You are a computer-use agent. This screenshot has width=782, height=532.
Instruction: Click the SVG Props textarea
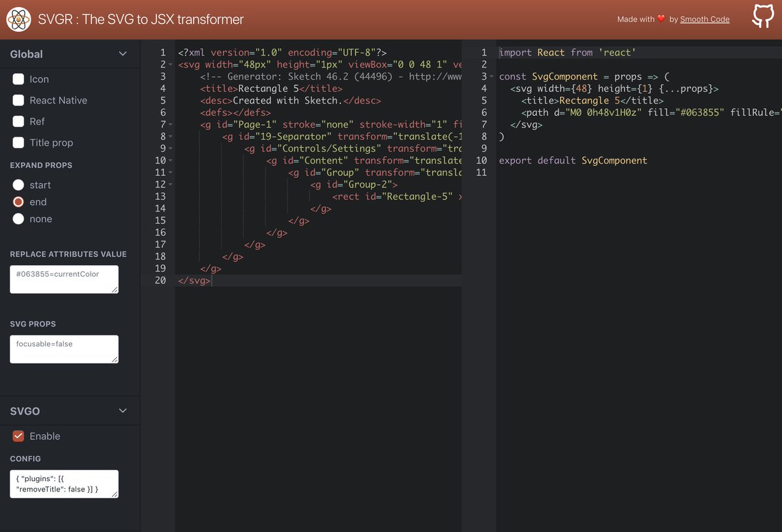pyautogui.click(x=64, y=349)
